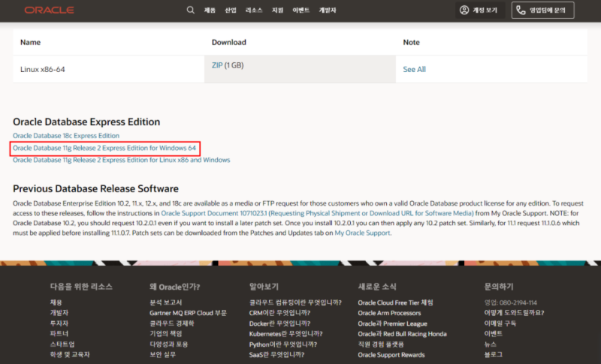Open Oracle Support Document 1071023.1 link
The height and width of the screenshot is (364, 601).
(x=317, y=213)
